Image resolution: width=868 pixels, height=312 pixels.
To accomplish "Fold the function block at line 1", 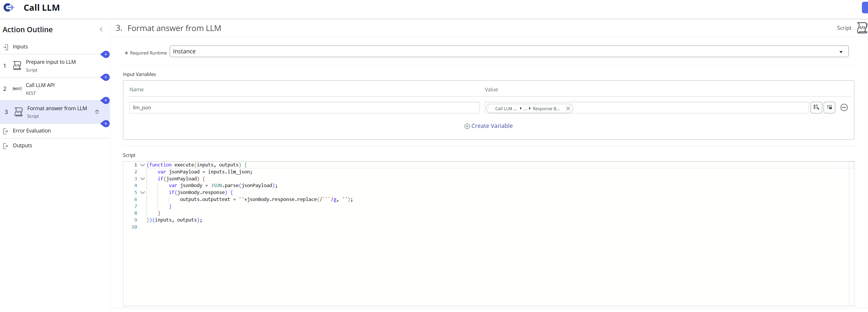I will (x=142, y=165).
